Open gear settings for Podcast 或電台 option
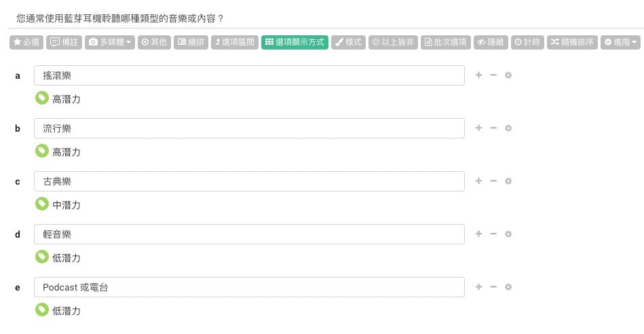Image resolution: width=644 pixels, height=334 pixels. [x=508, y=287]
